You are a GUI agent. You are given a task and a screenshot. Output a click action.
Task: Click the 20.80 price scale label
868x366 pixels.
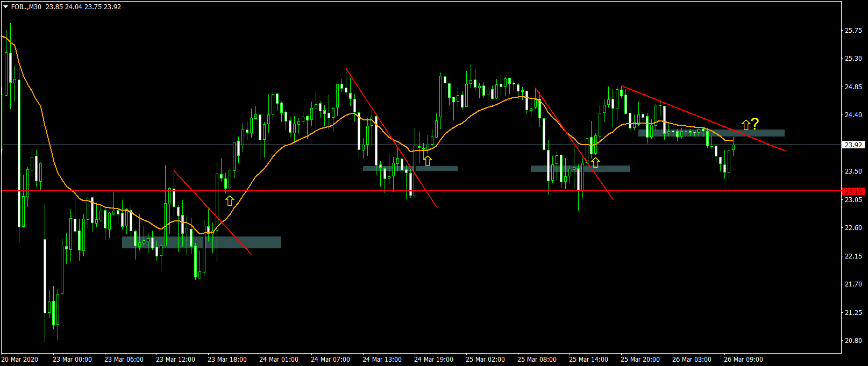pos(853,341)
